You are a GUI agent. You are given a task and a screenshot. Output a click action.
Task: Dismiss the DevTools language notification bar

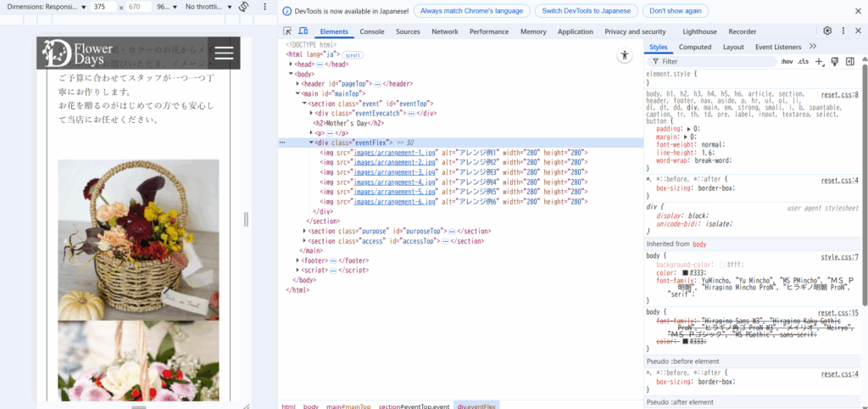pyautogui.click(x=859, y=11)
